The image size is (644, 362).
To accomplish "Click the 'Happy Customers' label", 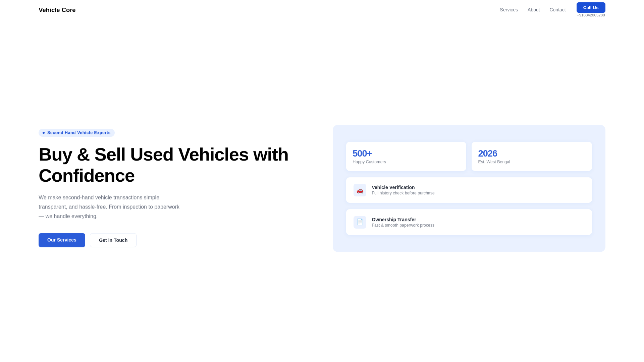I will (x=369, y=162).
